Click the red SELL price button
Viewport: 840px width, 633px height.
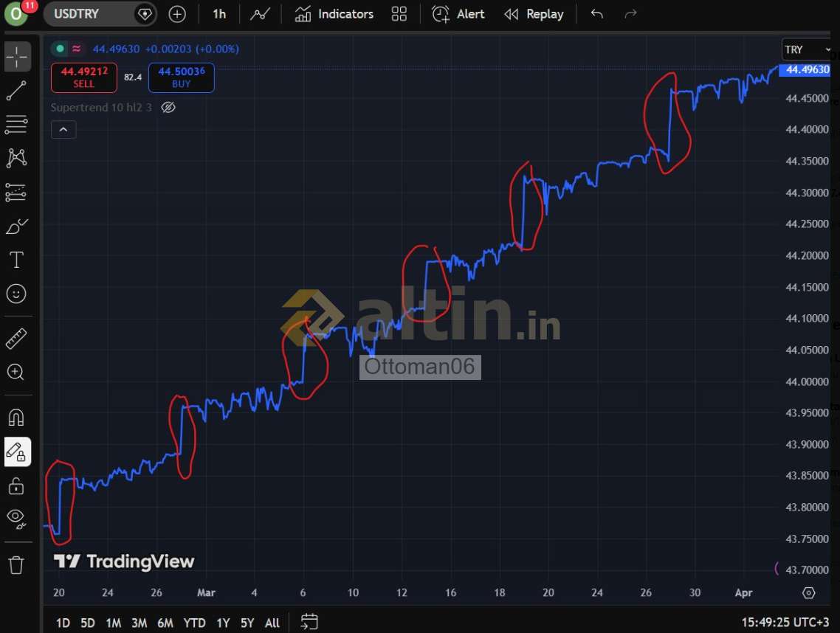(83, 77)
